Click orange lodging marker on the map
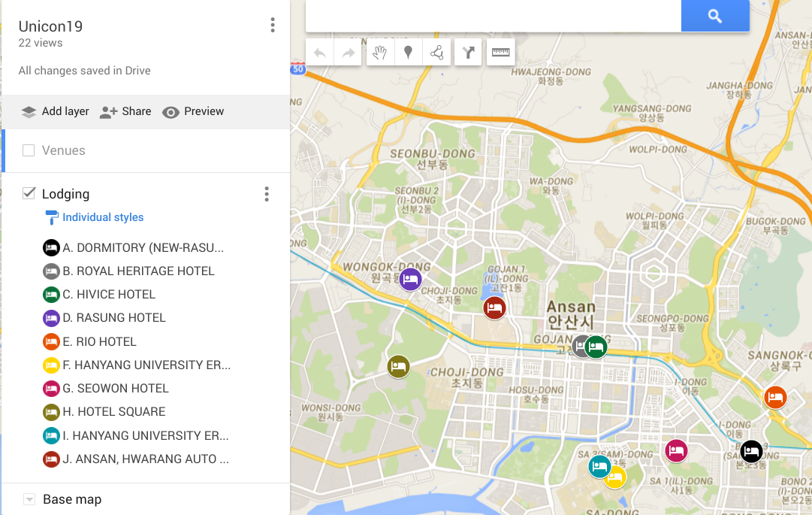Screen dimensions: 812x515 (775, 398)
